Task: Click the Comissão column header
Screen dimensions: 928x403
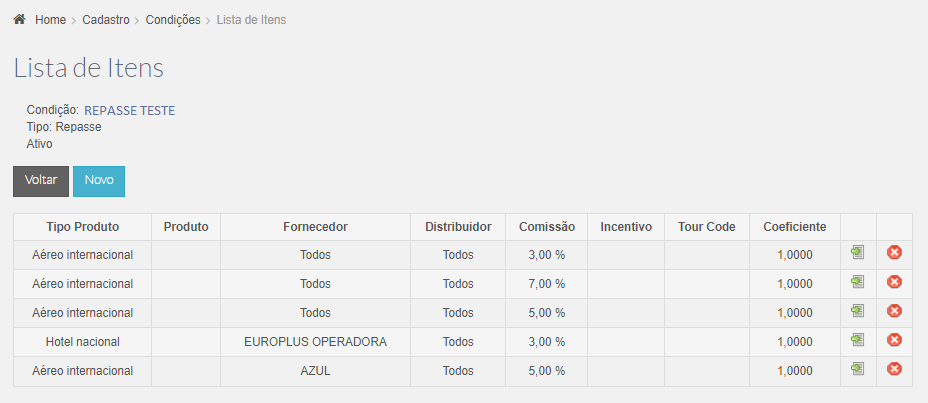Action: (x=547, y=227)
